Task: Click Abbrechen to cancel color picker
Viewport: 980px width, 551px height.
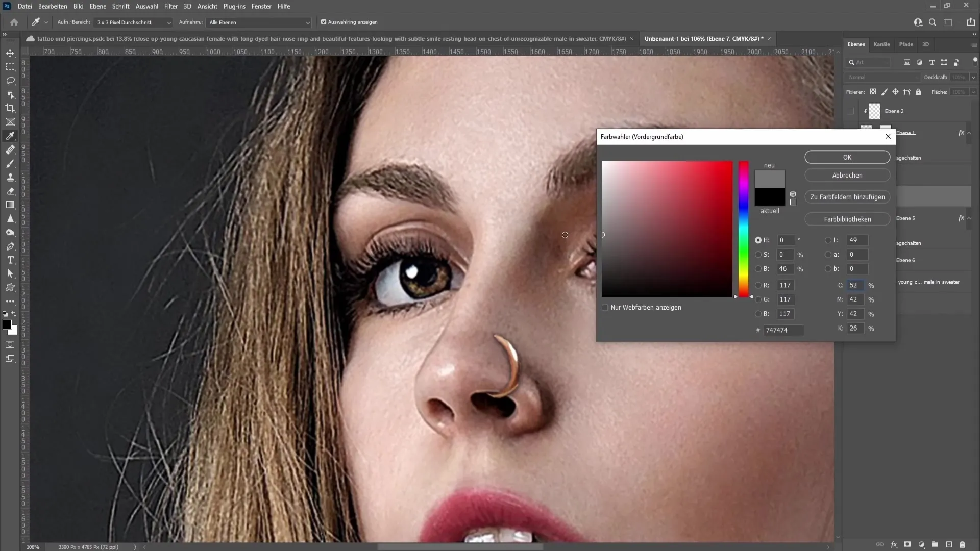Action: click(x=847, y=175)
